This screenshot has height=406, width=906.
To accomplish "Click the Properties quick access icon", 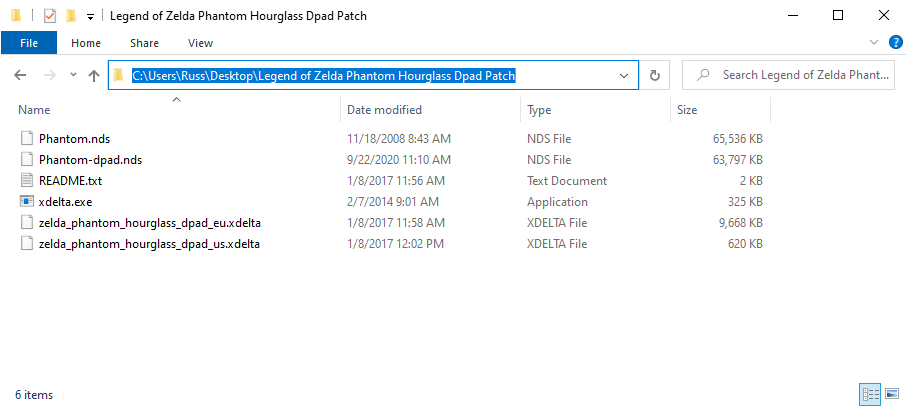I will tap(49, 16).
